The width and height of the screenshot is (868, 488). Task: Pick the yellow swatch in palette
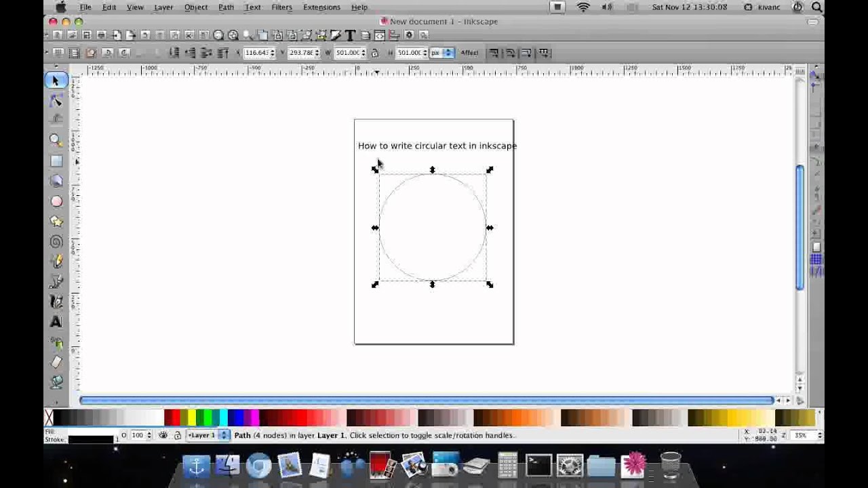pos(192,418)
